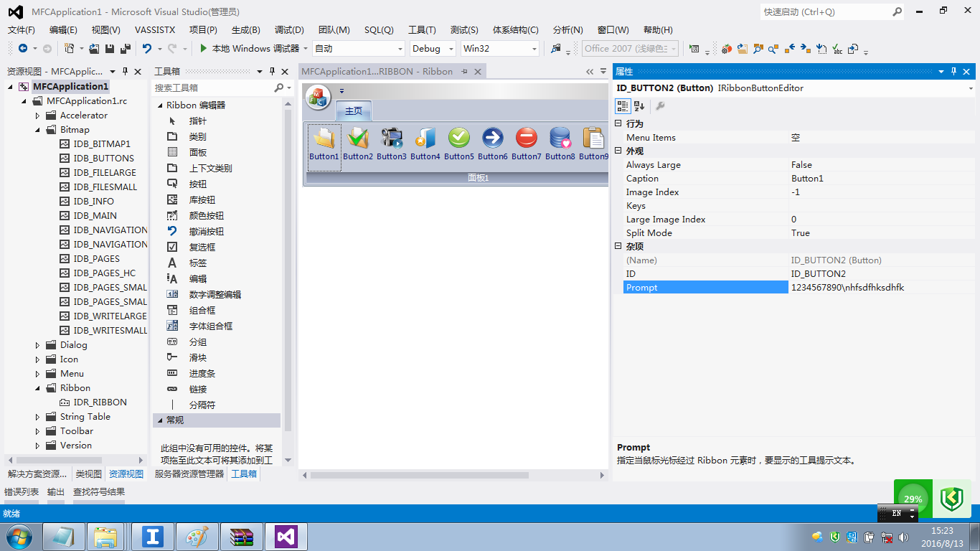The width and height of the screenshot is (980, 551).
Task: Select the 复选框 checkbox tool in toolbox
Action: pos(202,247)
